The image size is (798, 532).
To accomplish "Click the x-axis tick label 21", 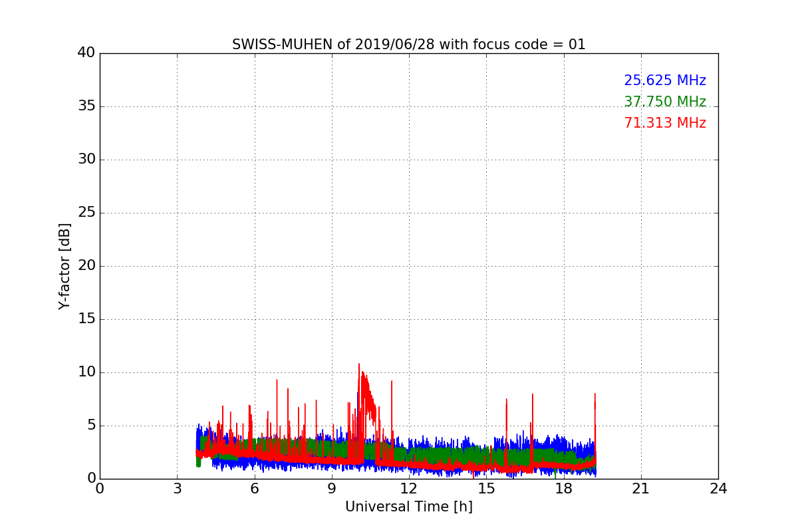I will click(641, 489).
